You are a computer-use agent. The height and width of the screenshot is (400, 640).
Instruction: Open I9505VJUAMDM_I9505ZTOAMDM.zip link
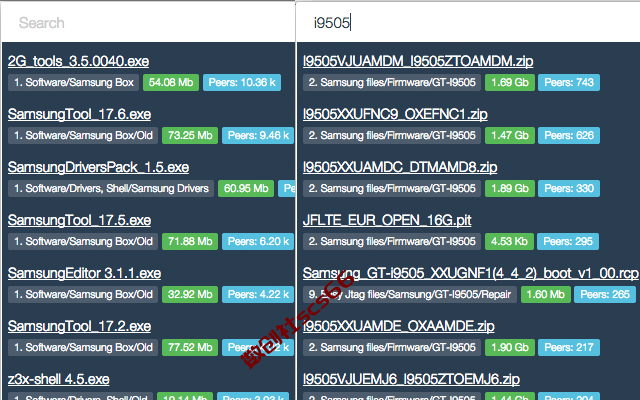coord(418,61)
